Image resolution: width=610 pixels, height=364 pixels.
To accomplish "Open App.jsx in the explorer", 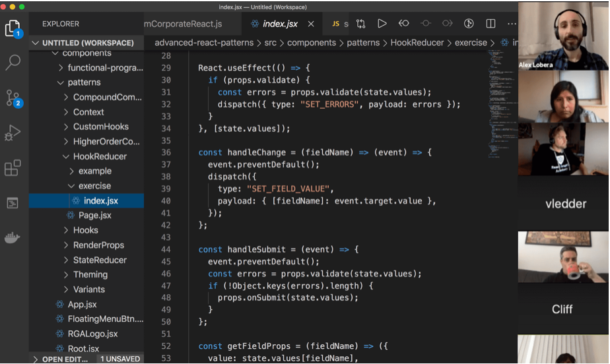I will pos(82,304).
